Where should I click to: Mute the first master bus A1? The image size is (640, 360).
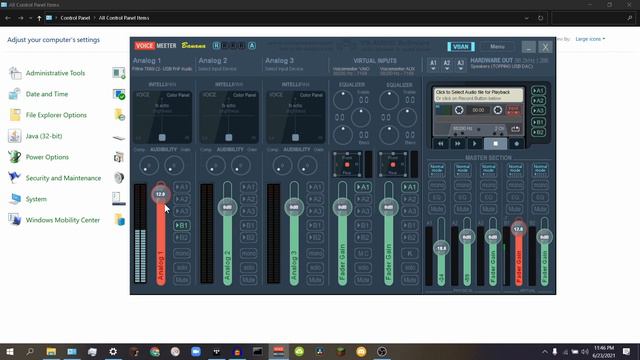point(437,209)
